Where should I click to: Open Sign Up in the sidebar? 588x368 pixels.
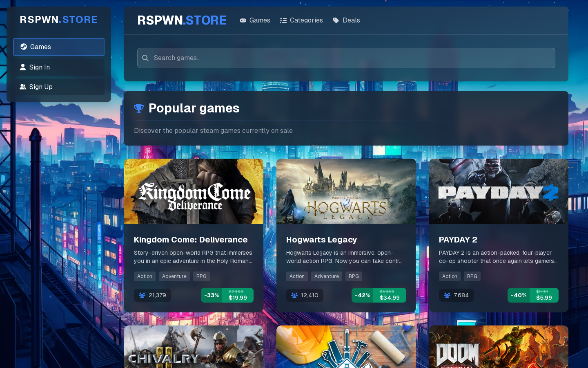[x=59, y=87]
